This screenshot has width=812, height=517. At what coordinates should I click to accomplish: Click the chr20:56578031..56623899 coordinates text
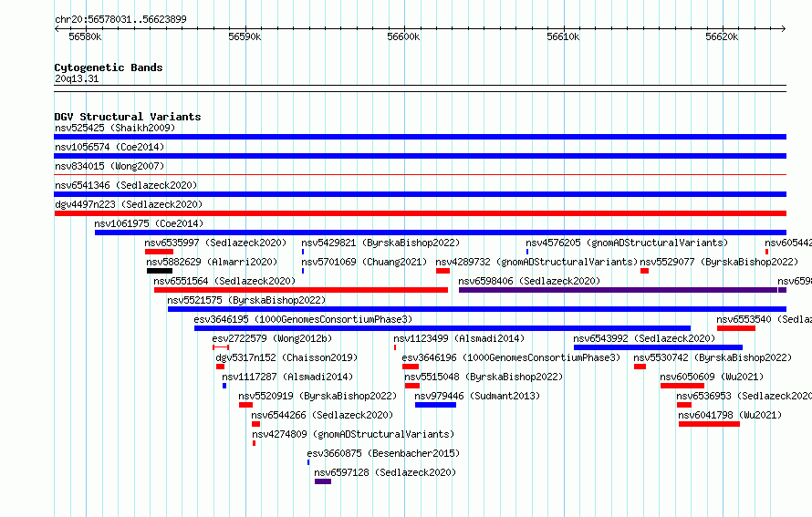pos(120,20)
